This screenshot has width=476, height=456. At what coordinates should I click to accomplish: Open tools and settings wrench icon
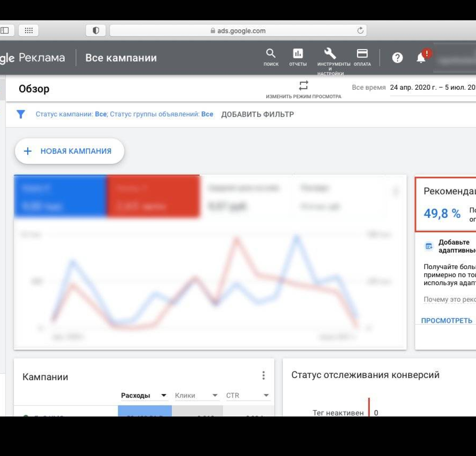click(x=330, y=53)
